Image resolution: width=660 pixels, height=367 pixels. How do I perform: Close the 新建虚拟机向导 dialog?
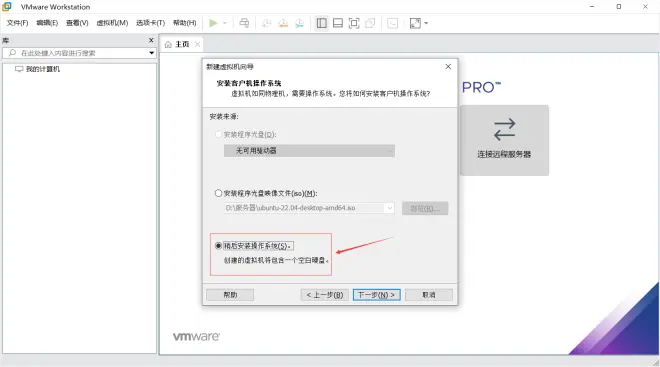tap(448, 66)
